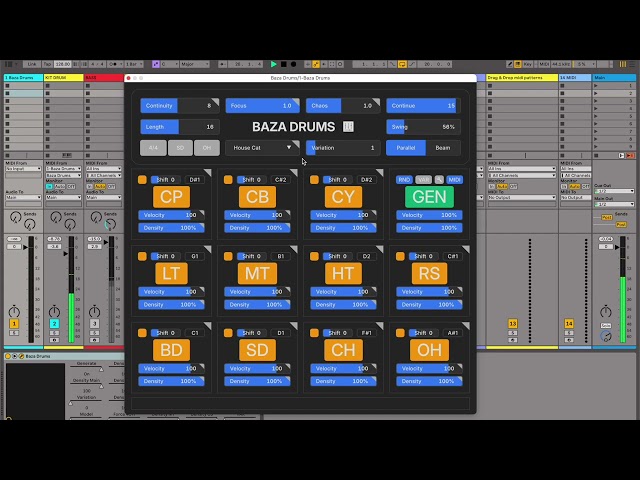Click the CP clap drum pad
This screenshot has width=640, height=480.
click(171, 197)
